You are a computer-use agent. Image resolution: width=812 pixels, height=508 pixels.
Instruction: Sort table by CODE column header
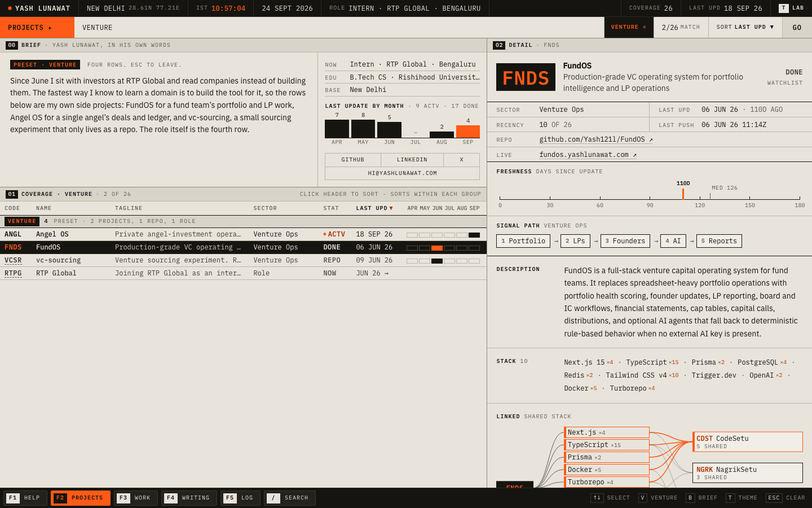pos(12,208)
